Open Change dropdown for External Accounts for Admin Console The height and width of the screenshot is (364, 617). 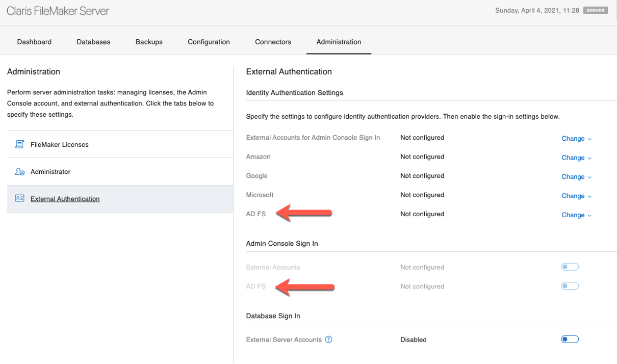[x=576, y=139]
